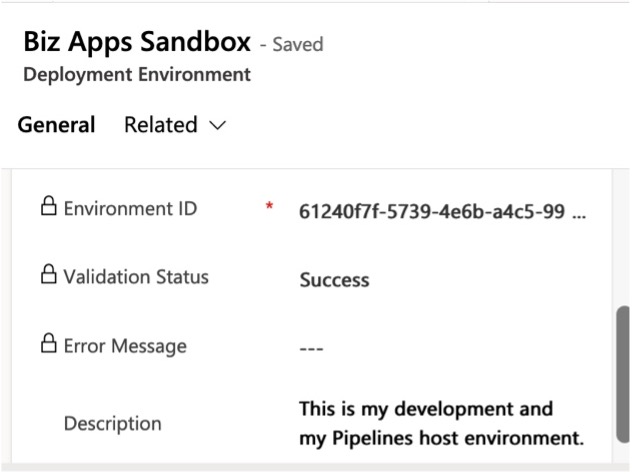Click the Validation Status field label
The height and width of the screenshot is (476, 632).
click(136, 277)
